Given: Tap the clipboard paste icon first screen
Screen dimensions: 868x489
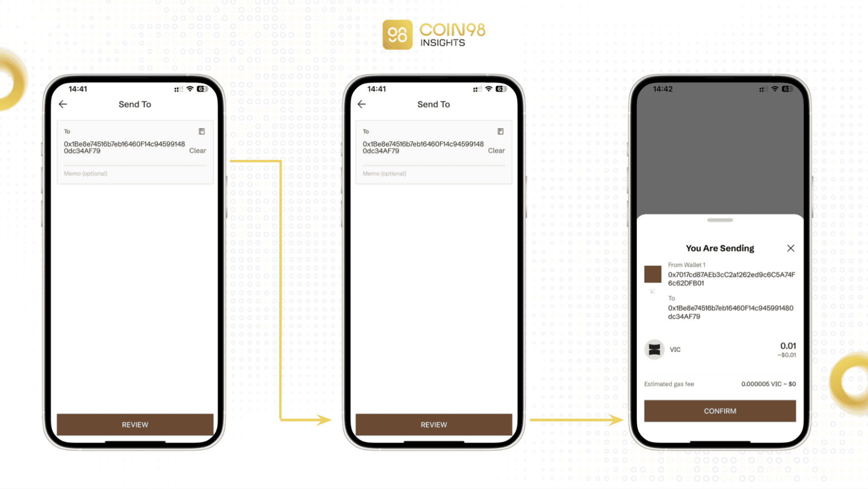Looking at the screenshot, I should (201, 131).
